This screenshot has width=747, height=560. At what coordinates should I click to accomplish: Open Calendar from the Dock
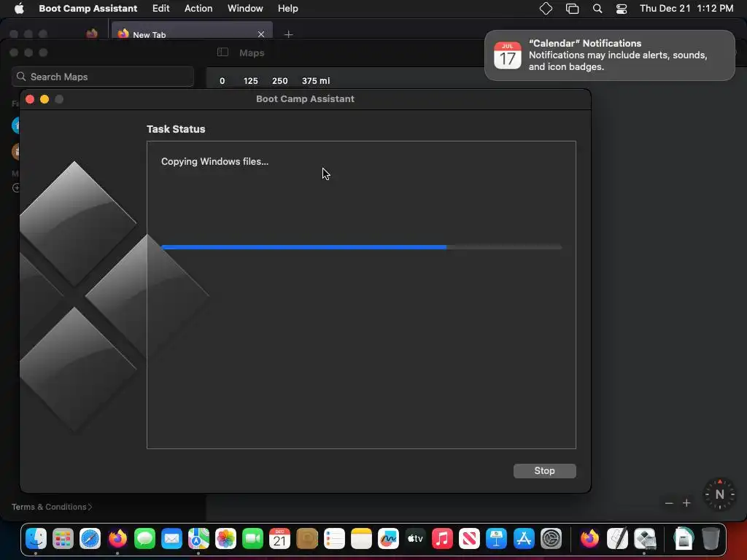tap(279, 539)
